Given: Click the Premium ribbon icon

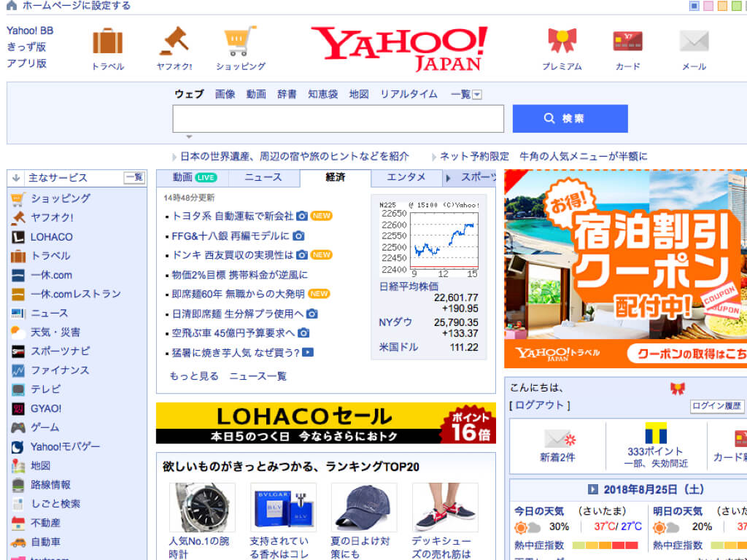Looking at the screenshot, I should click(562, 42).
